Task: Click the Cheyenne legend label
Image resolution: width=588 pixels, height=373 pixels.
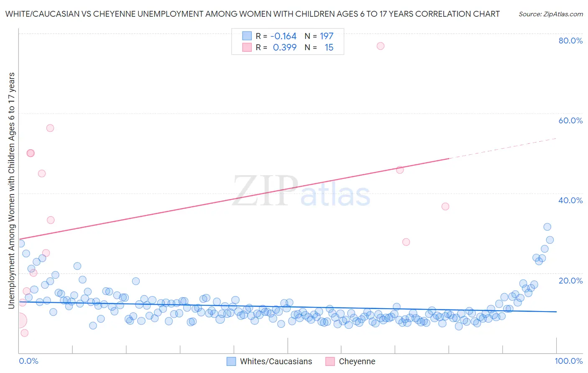Action: [x=357, y=361]
